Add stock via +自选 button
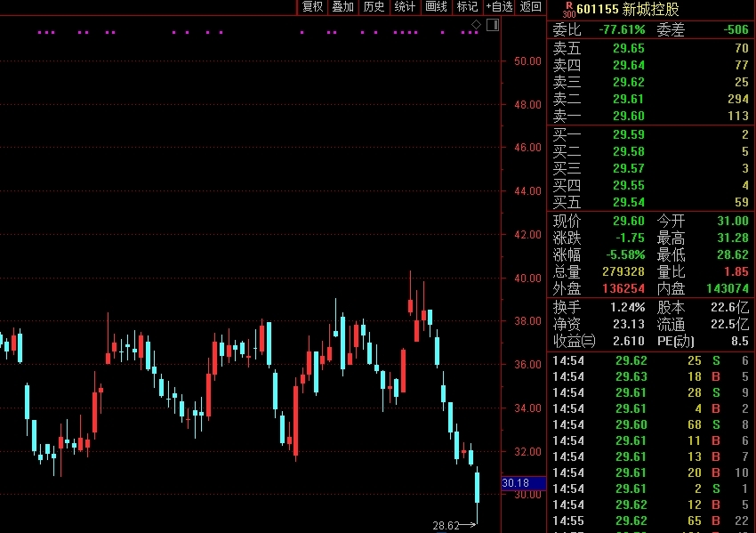The image size is (756, 533). (x=499, y=7)
